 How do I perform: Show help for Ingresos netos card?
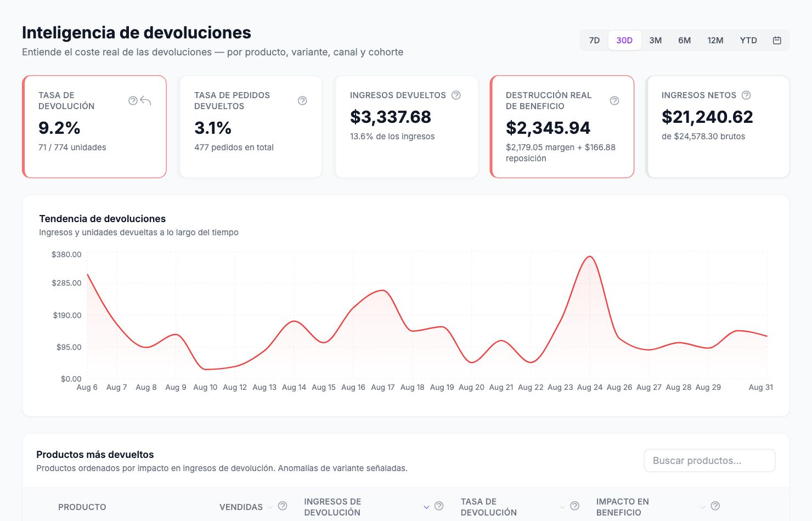click(746, 95)
